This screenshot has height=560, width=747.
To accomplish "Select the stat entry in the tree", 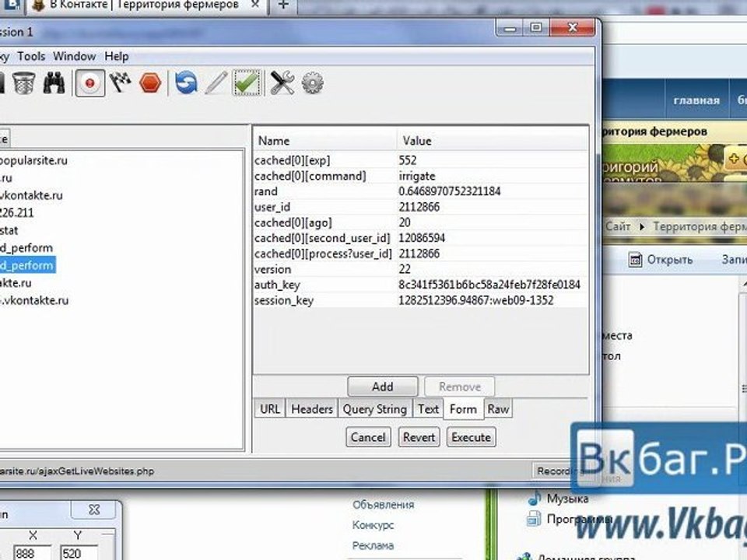I will pos(9,230).
